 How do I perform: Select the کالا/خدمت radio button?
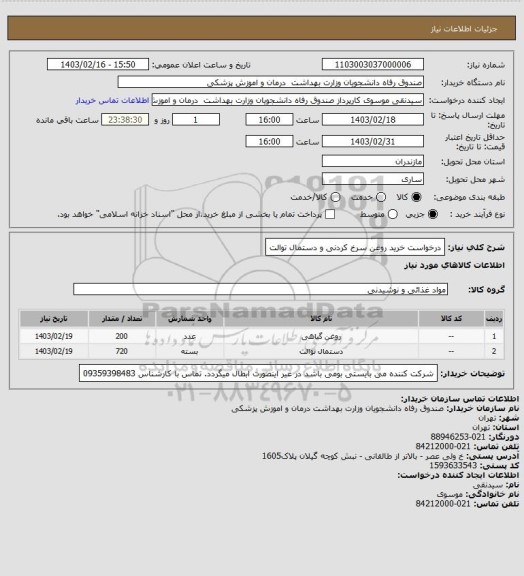click(335, 197)
